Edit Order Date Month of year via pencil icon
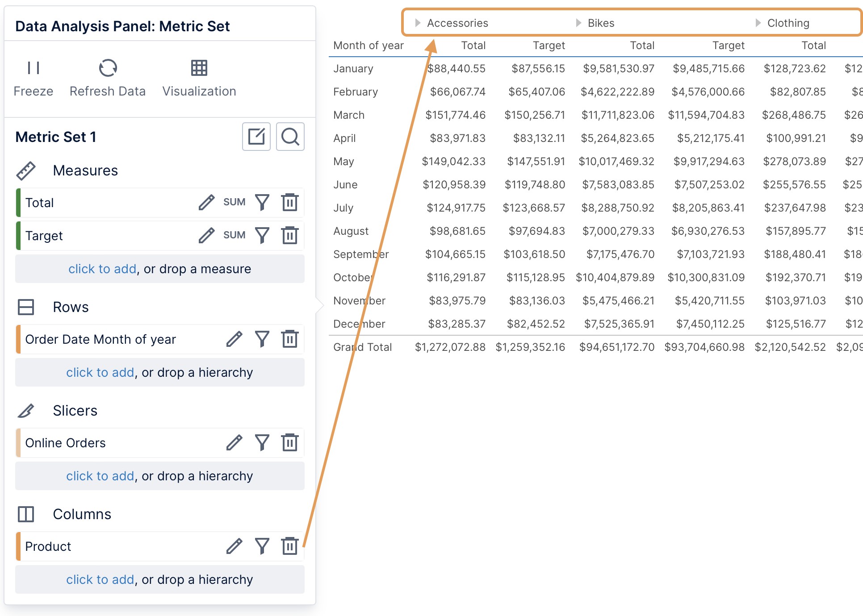Image resolution: width=863 pixels, height=616 pixels. coord(234,339)
